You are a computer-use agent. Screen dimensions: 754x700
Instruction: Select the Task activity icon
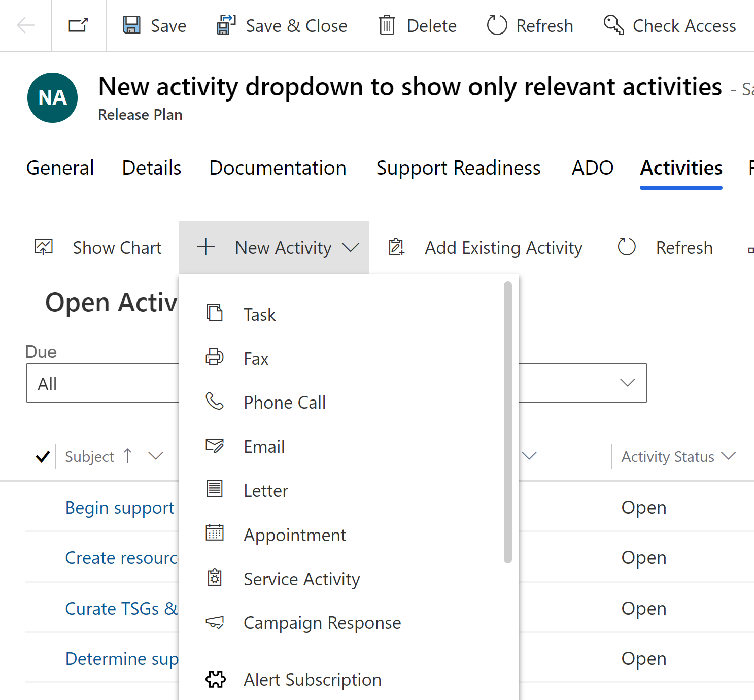[215, 313]
